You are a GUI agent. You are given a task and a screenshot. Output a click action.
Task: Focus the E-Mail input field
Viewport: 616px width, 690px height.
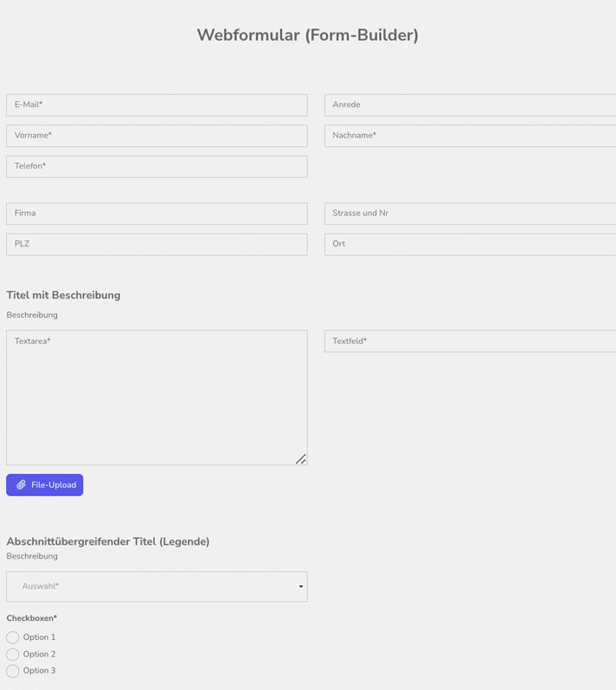[157, 105]
